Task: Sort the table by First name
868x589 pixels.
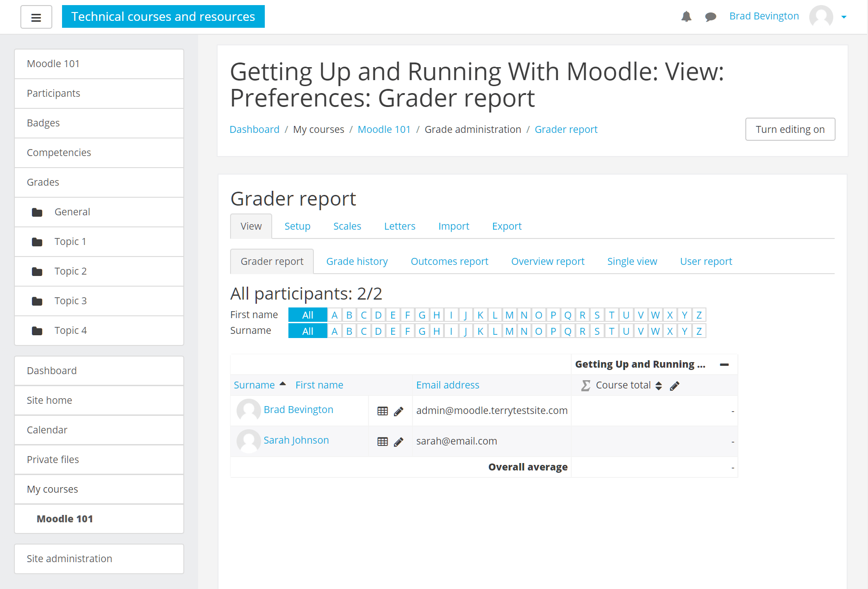Action: pyautogui.click(x=319, y=385)
